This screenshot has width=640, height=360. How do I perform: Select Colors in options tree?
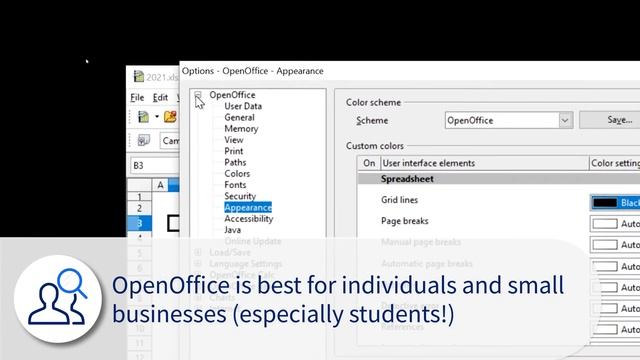(x=237, y=173)
